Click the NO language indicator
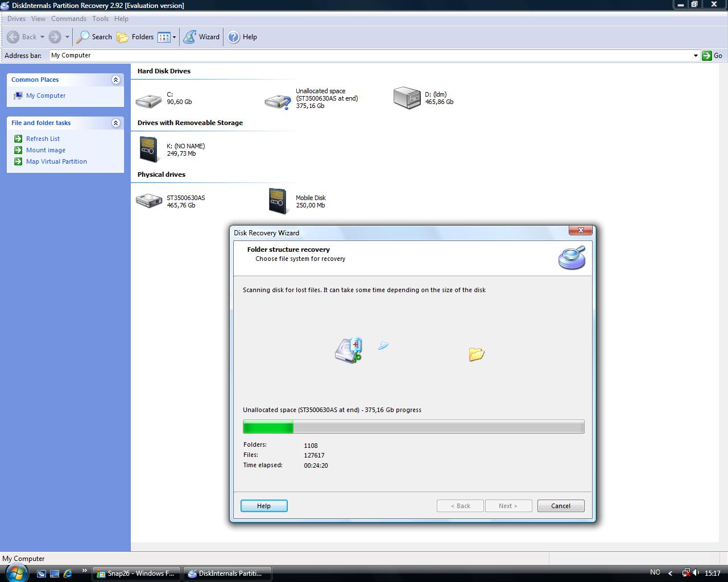 pos(655,573)
